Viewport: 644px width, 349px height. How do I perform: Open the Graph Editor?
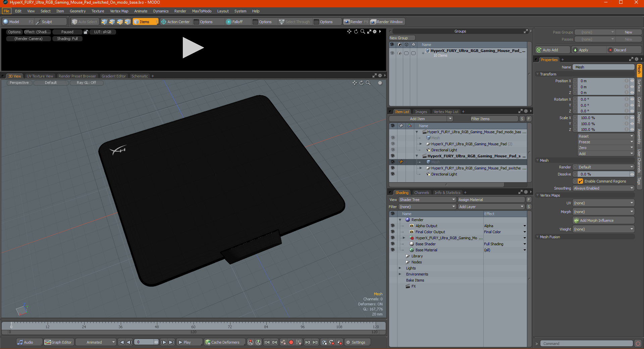point(58,342)
